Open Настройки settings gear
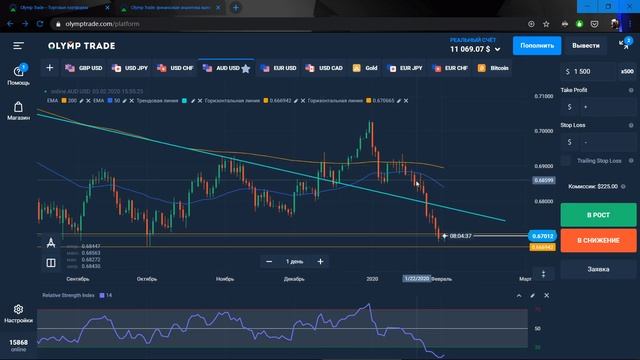The width and height of the screenshot is (640, 360). pyautogui.click(x=18, y=313)
